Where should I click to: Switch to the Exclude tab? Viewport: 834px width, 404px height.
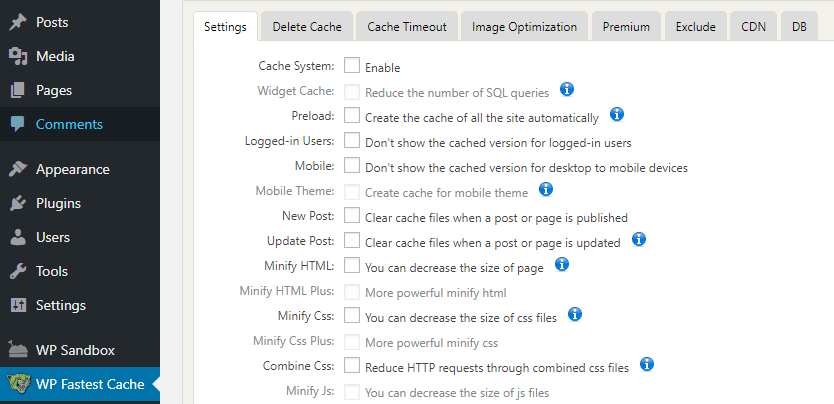[x=696, y=27]
